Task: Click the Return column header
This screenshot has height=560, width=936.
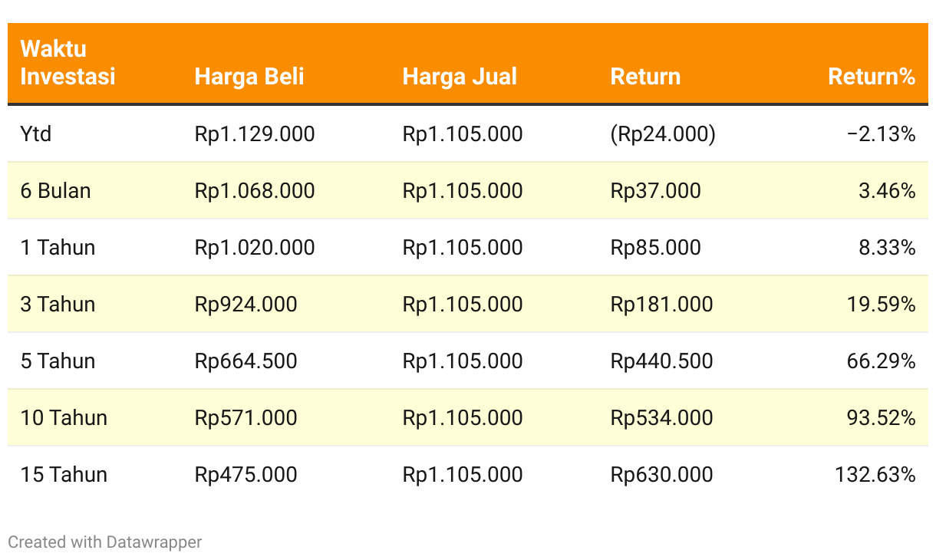Action: click(645, 77)
